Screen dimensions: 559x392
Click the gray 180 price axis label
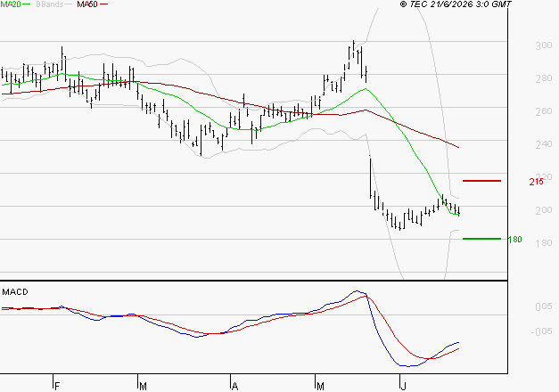[x=543, y=243]
